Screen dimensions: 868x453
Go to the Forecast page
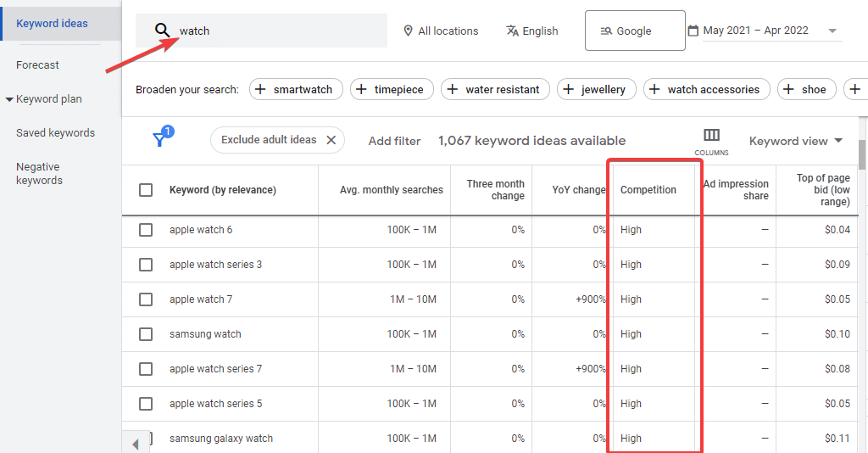click(x=37, y=64)
